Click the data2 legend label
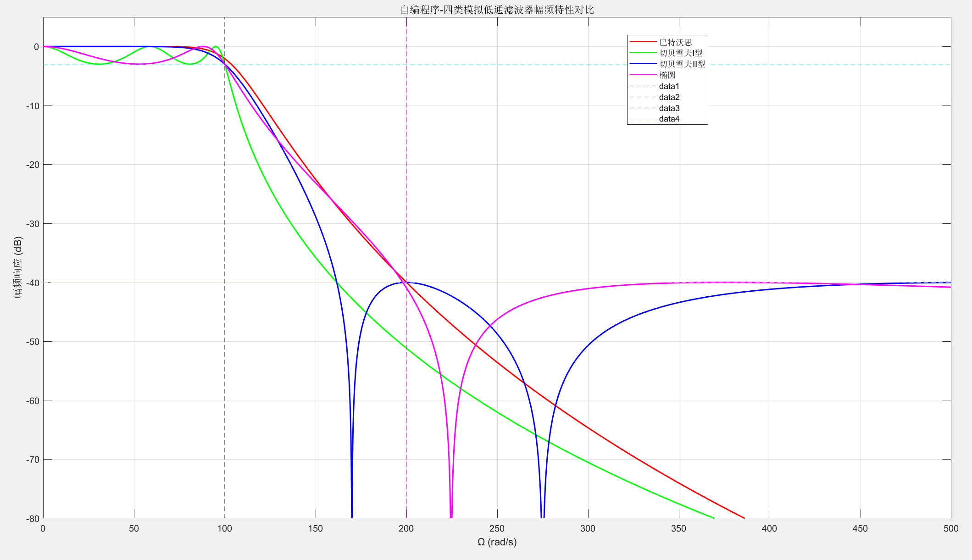 (669, 97)
